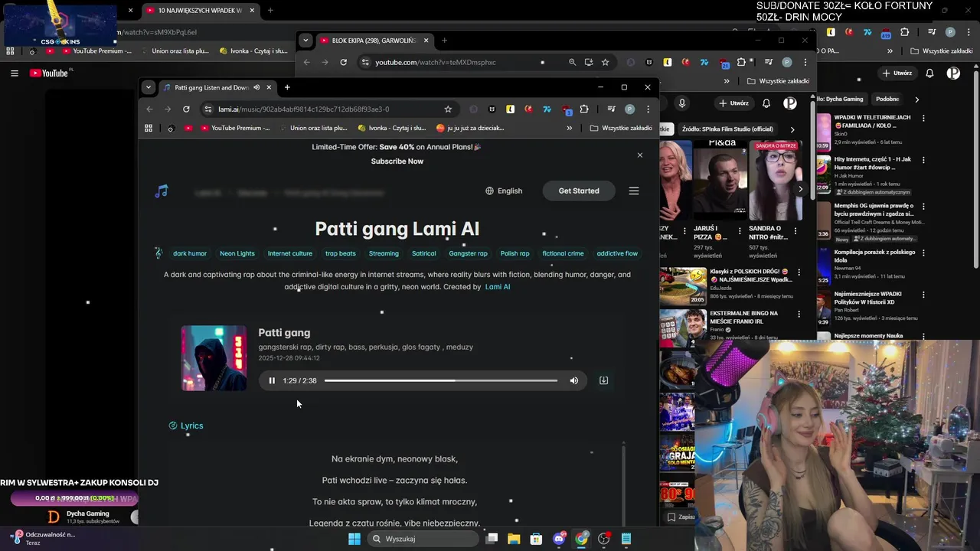This screenshot has width=980, height=551.
Task: Zoom icon in youtube.com address bar
Action: click(572, 62)
